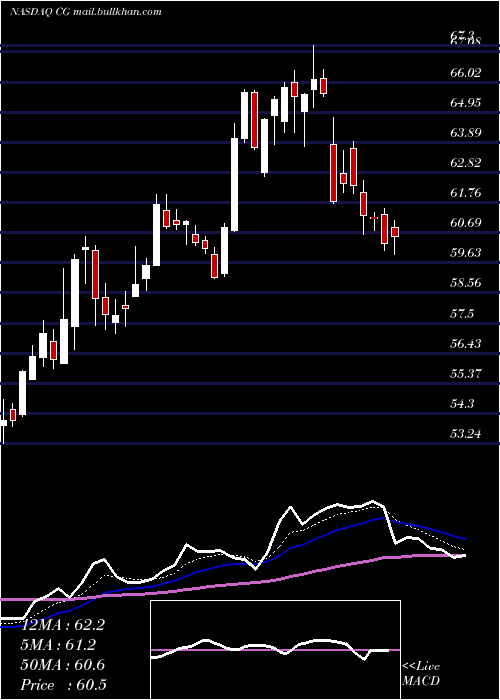Click the 61.76 price level label
The image size is (500, 700).
click(x=466, y=193)
